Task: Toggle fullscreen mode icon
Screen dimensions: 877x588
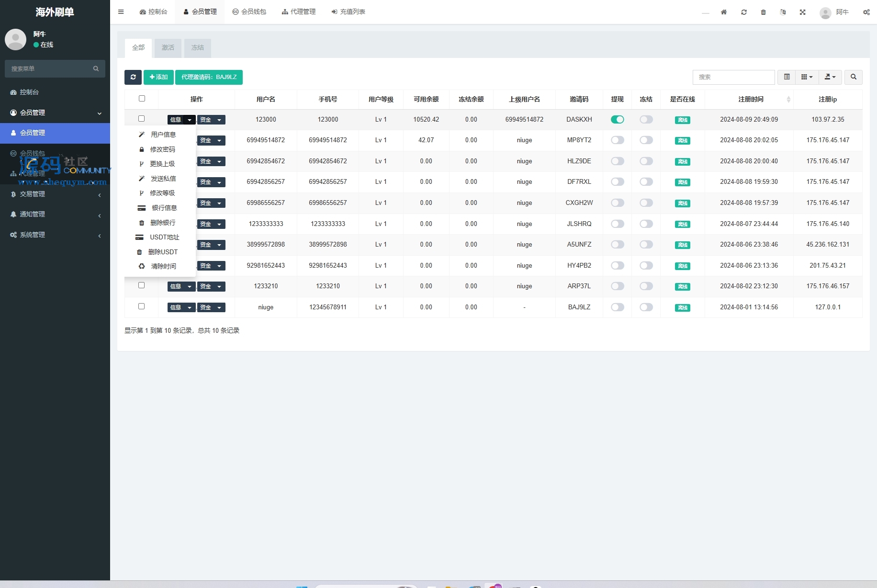Action: tap(802, 12)
